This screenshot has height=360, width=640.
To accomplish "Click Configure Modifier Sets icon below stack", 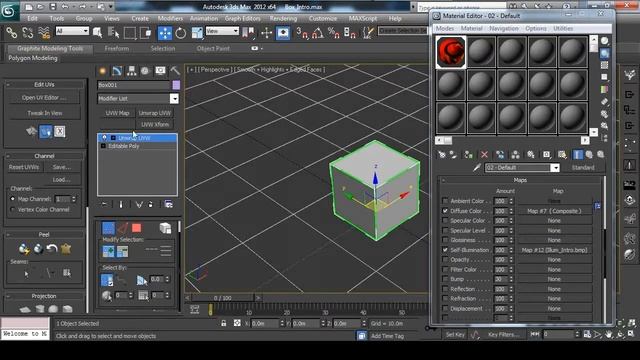I will pyautogui.click(x=169, y=204).
